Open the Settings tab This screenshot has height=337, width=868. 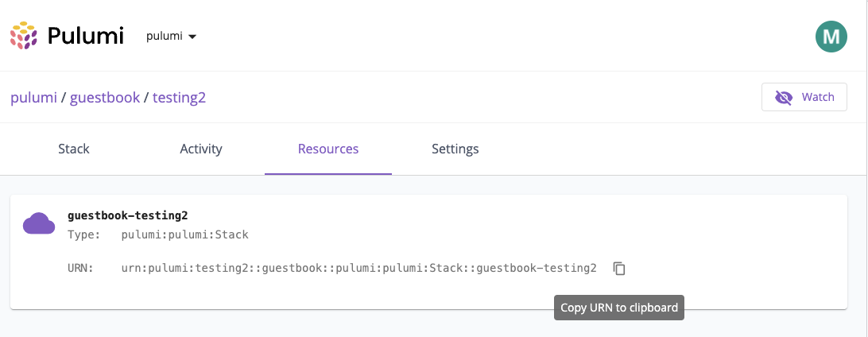tap(455, 149)
